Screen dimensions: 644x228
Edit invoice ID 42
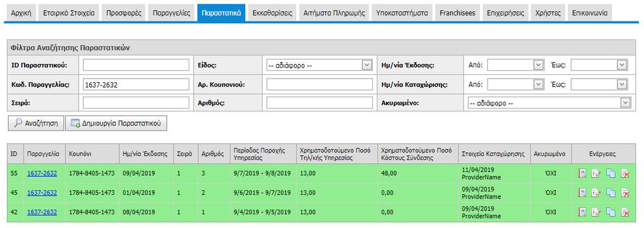(596, 212)
